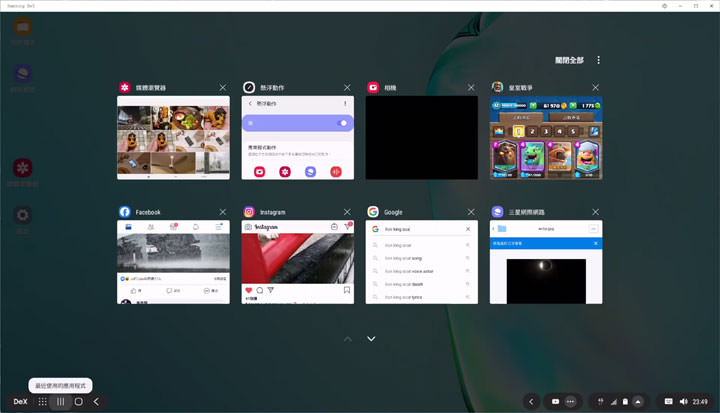720x413 pixels.
Task: Close the Clash Royale recent app card
Action: pos(596,87)
